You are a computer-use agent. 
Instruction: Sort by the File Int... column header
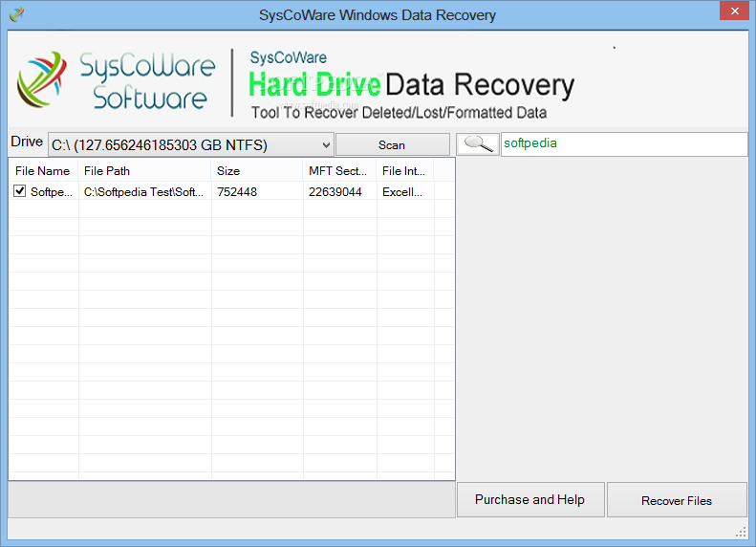[x=405, y=171]
